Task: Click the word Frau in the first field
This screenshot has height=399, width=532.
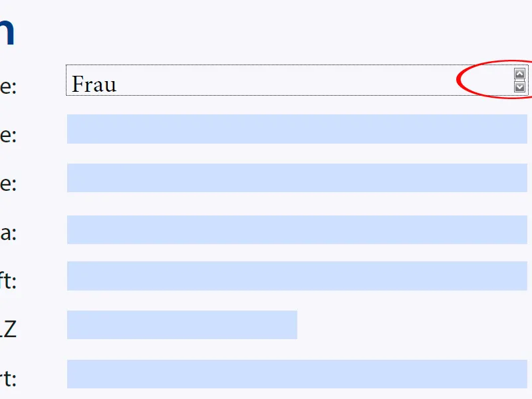Action: point(94,84)
